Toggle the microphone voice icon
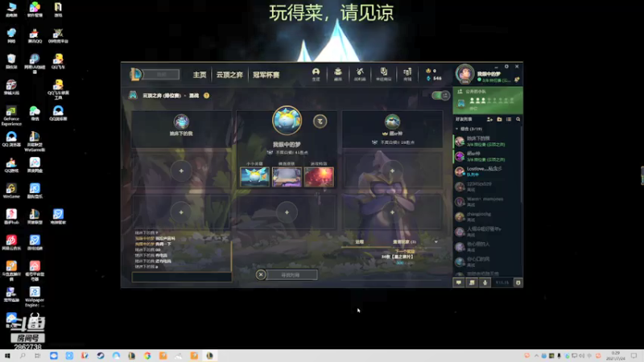The height and width of the screenshot is (362, 644). click(x=485, y=282)
